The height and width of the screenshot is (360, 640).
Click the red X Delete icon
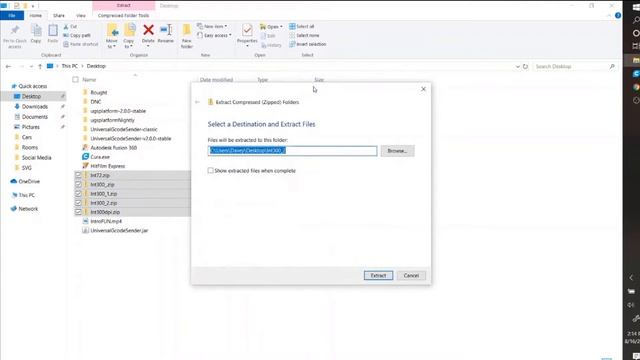point(148,30)
